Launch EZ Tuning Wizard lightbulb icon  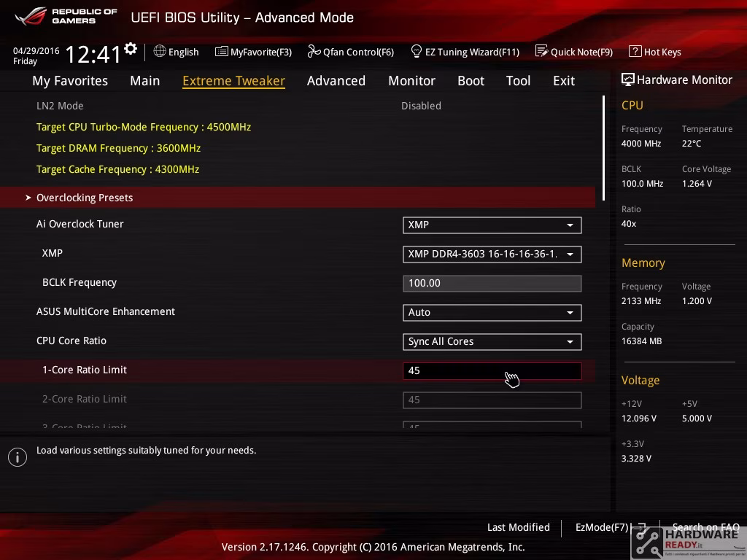(x=417, y=52)
